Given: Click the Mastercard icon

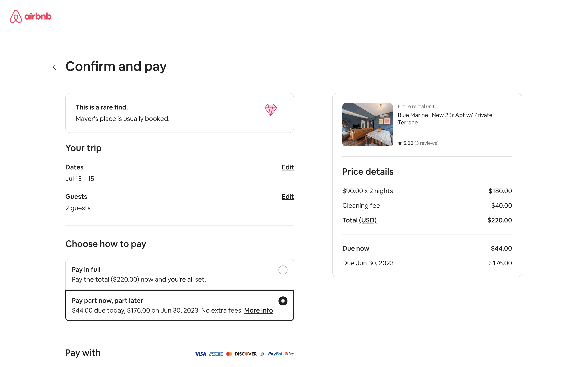Looking at the screenshot, I should click(229, 354).
